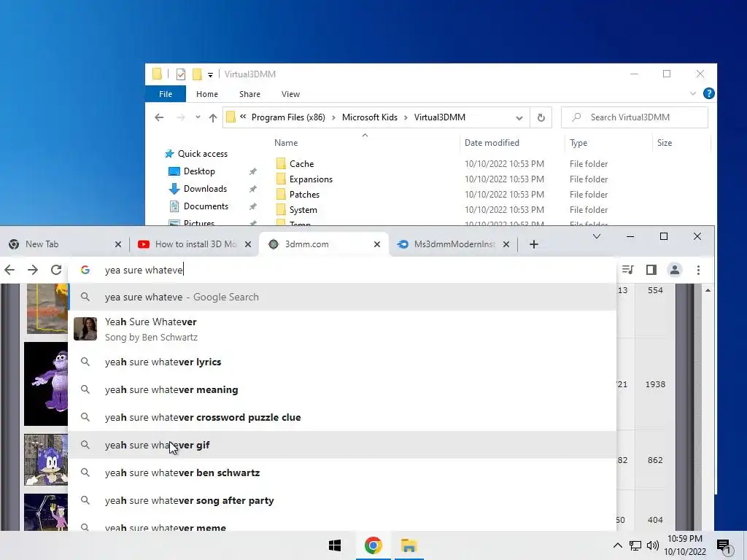Open the File menu in Explorer
747x560 pixels.
tap(166, 94)
